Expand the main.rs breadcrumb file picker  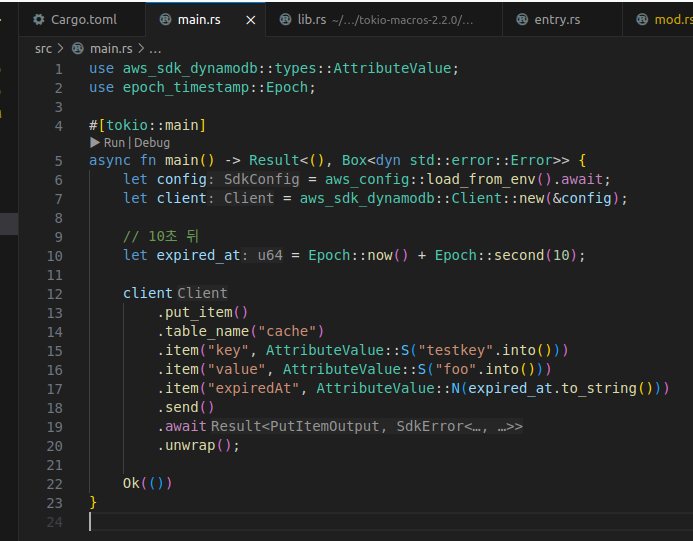[110, 48]
